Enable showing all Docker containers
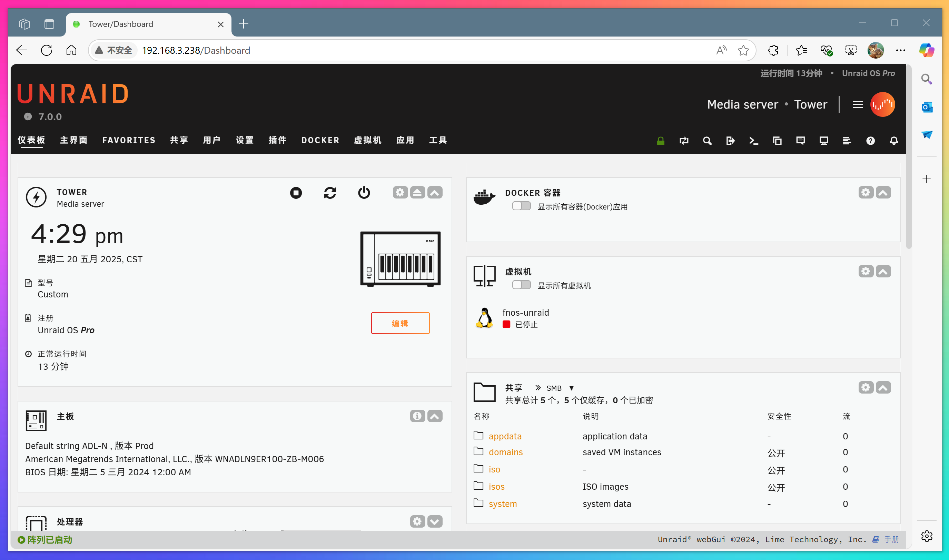Viewport: 949px width, 560px height. tap(521, 206)
